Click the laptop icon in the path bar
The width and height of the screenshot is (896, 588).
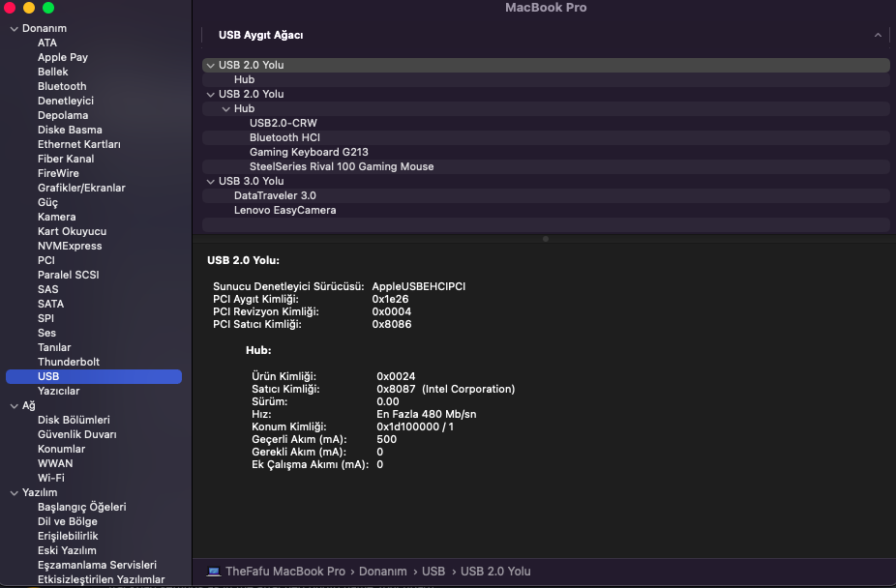point(214,572)
